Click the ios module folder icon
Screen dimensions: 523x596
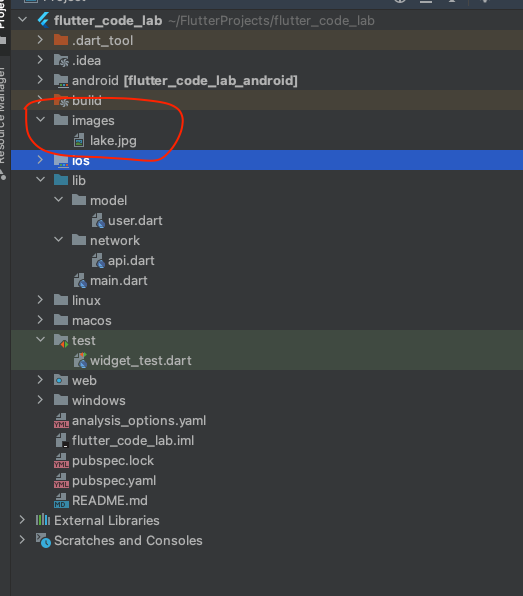click(61, 160)
